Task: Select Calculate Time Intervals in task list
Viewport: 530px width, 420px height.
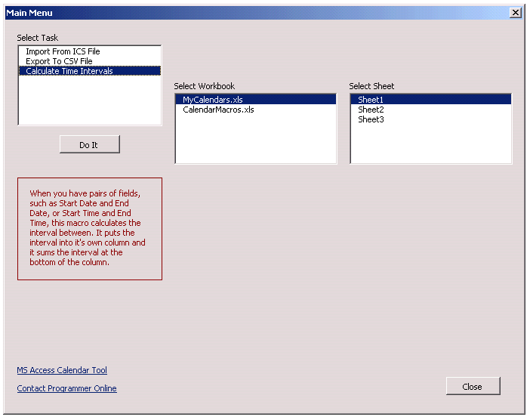Action: (69, 71)
